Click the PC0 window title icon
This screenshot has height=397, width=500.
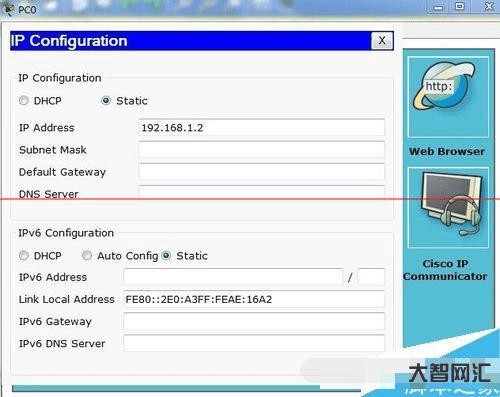click(x=8, y=8)
